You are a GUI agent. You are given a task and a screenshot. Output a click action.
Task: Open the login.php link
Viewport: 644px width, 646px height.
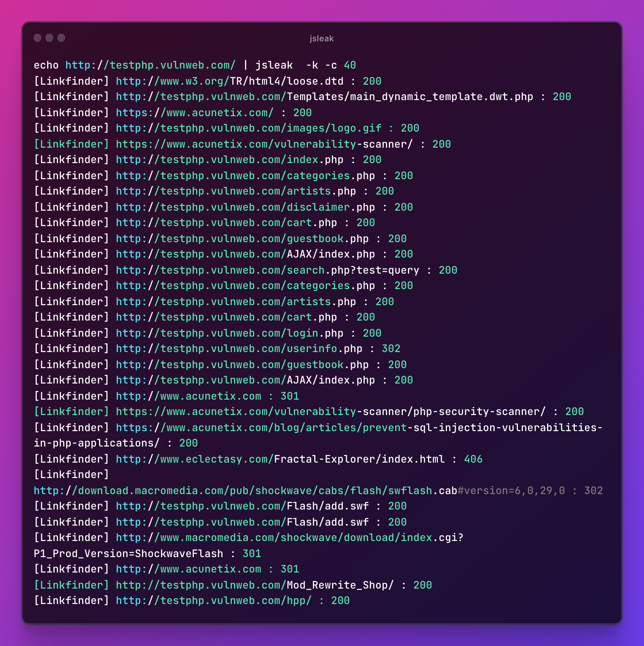click(x=230, y=333)
